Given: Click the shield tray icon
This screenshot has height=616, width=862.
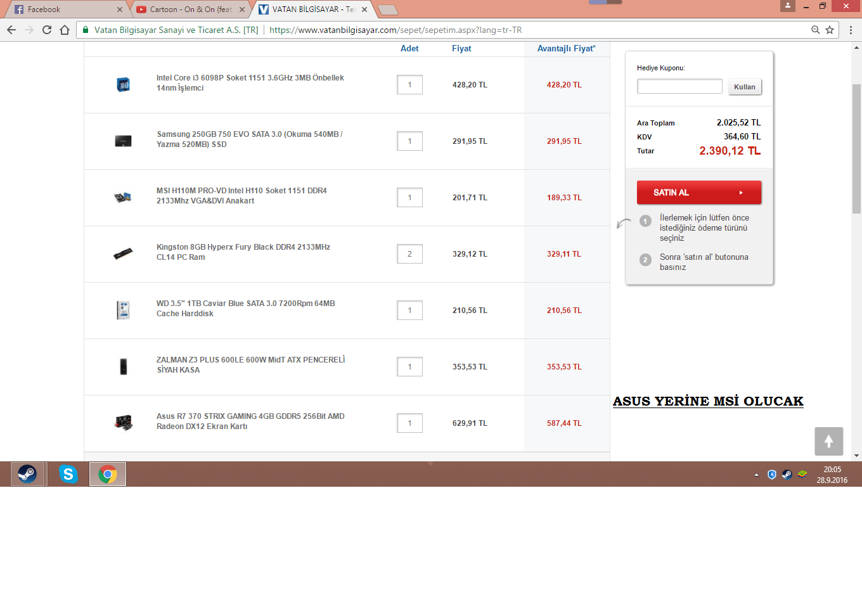Looking at the screenshot, I should (772, 474).
